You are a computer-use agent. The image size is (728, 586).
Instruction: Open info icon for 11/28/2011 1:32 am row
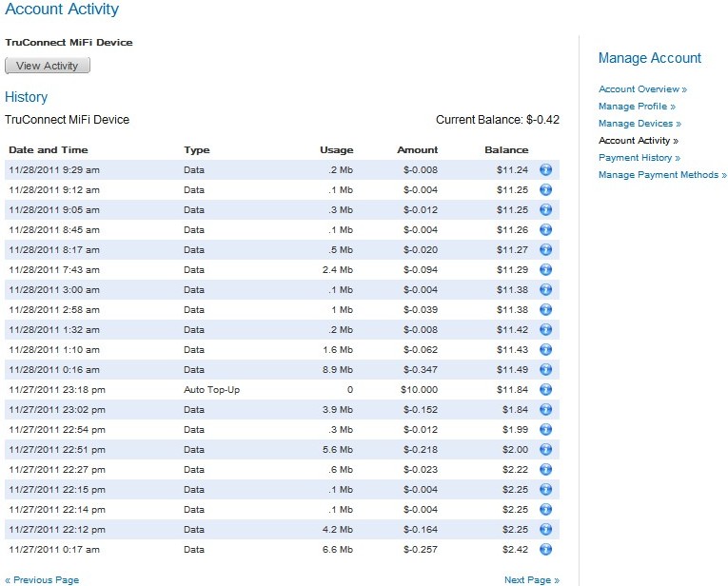click(545, 329)
